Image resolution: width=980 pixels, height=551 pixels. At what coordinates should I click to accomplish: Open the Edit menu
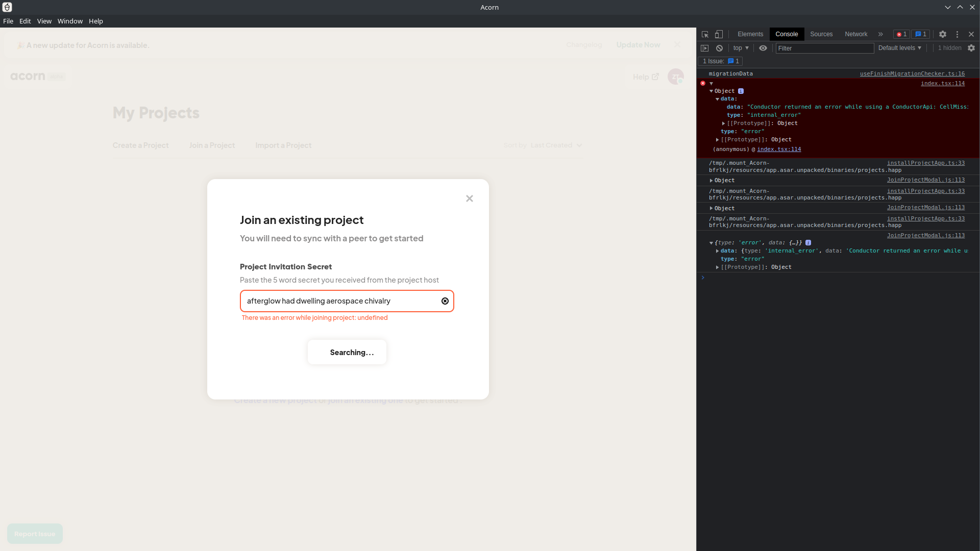[24, 21]
